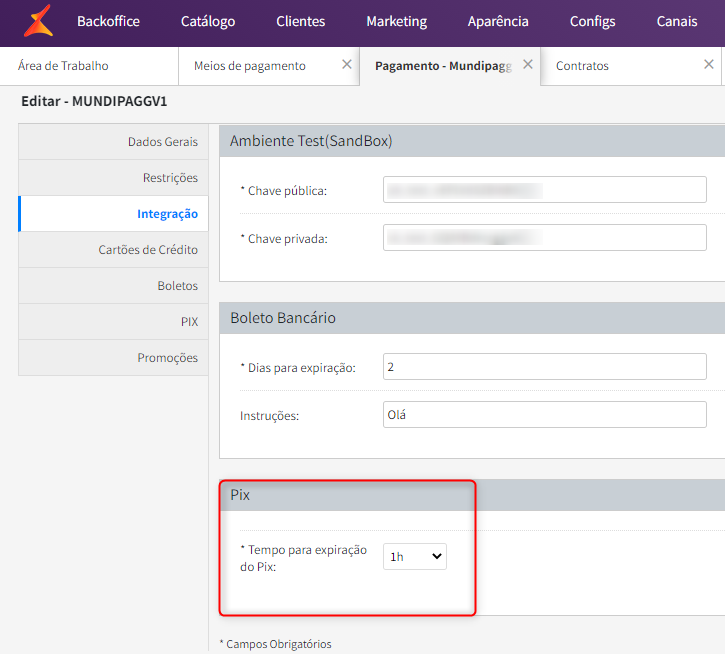Open Dados Gerais section
This screenshot has height=654, width=725.
click(x=113, y=142)
